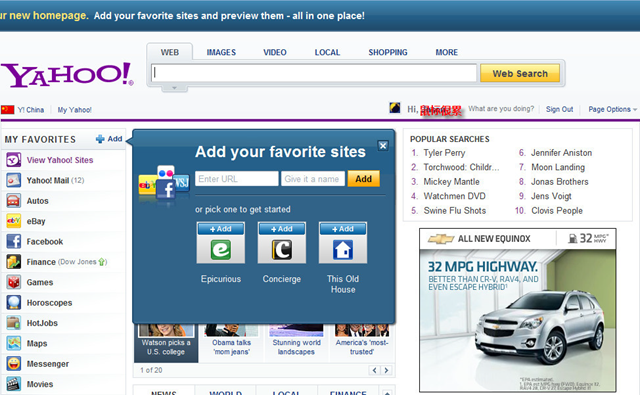
Task: Click the Equinox car advertisement image
Action: click(x=518, y=310)
